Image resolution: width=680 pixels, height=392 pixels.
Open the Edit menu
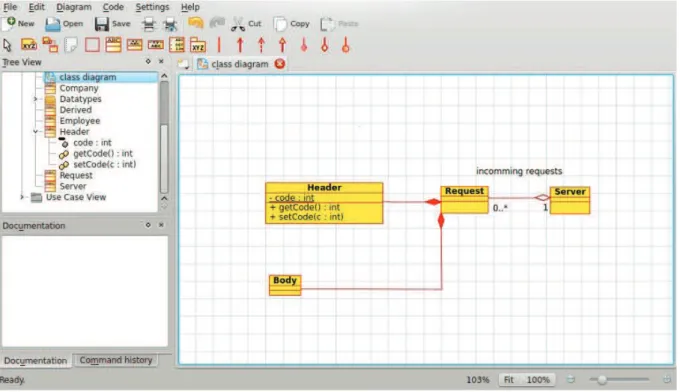tap(36, 7)
